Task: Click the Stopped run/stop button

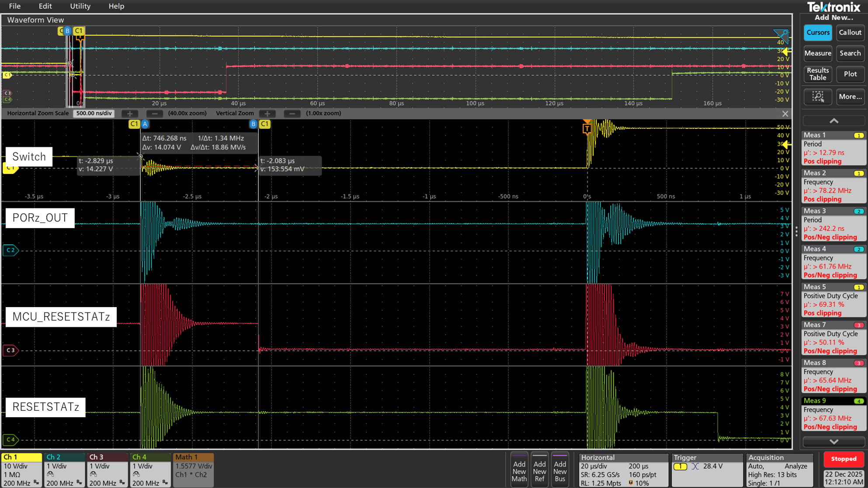Action: tap(843, 459)
